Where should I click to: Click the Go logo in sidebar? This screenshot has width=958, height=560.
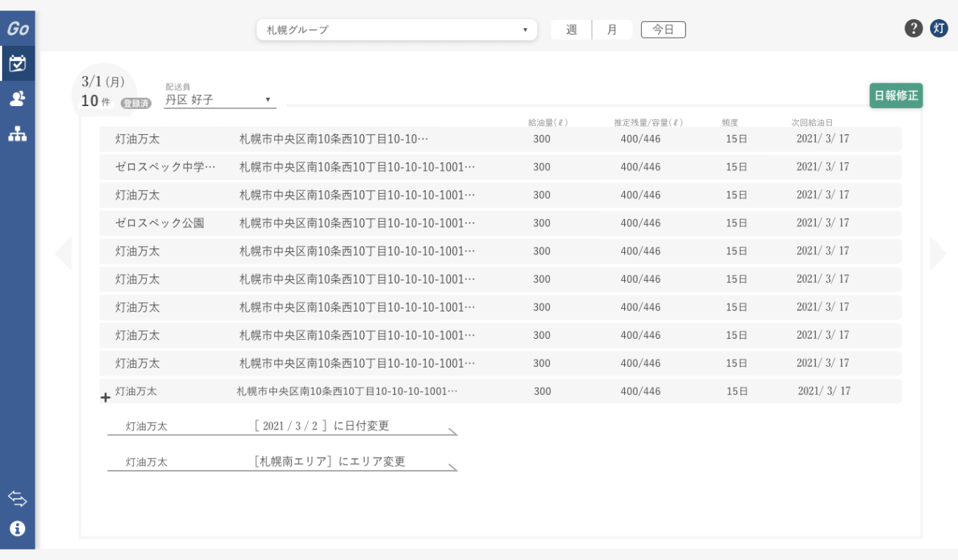[18, 29]
